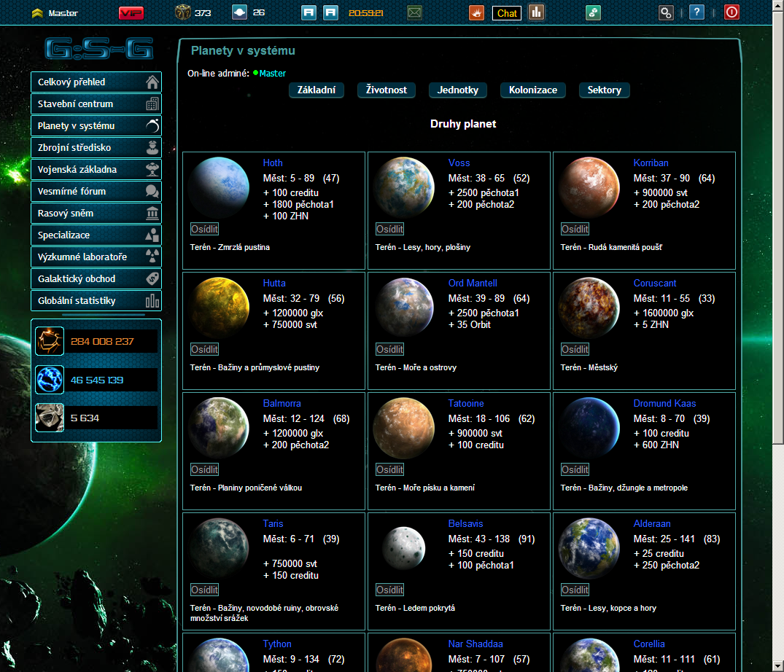Click the Voss planet name
Viewport: 784px width, 672px height.
[x=459, y=163]
